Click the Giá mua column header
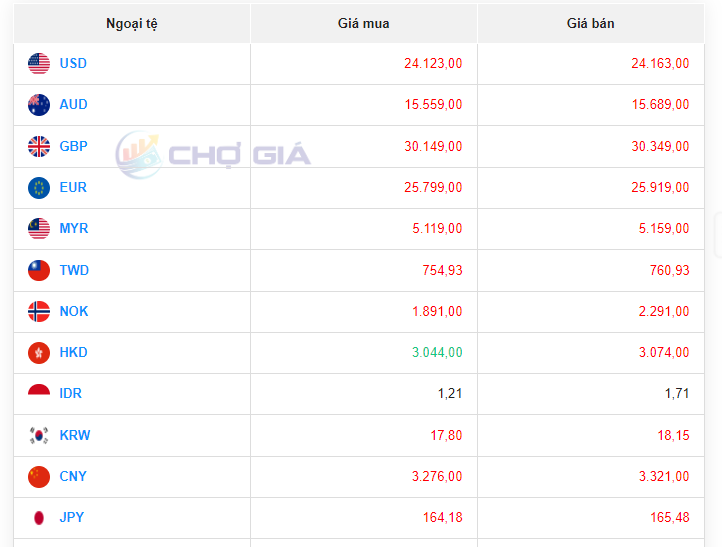This screenshot has height=547, width=722. coord(364,24)
